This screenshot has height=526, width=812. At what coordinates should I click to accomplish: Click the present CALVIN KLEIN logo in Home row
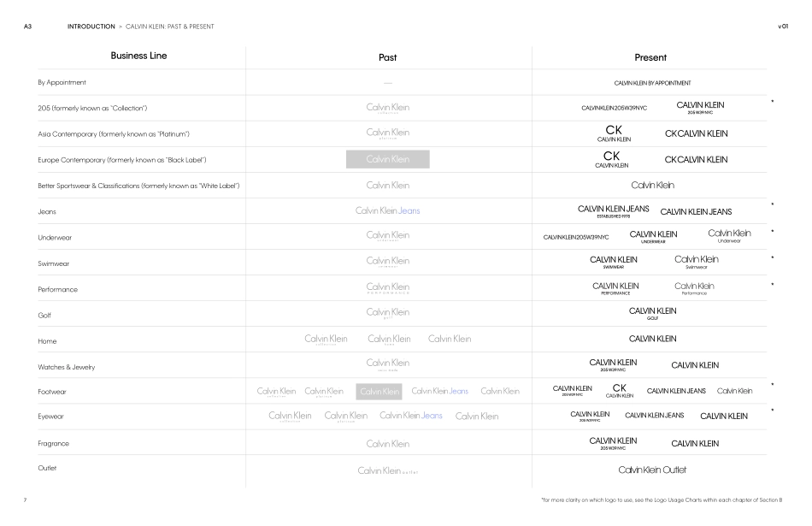point(652,339)
